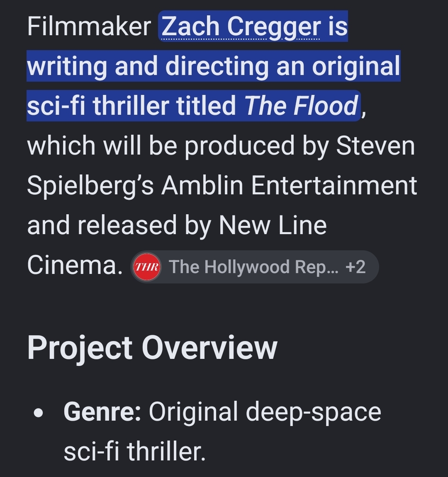Click the New Line text

point(273,225)
